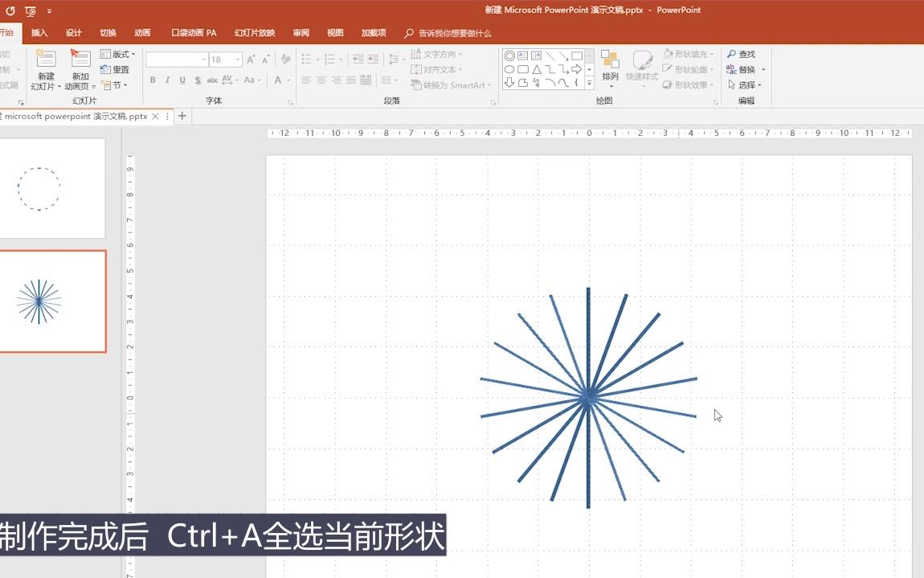Click the 替换 (Replace) icon
The width and height of the screenshot is (924, 578).
pyautogui.click(x=744, y=69)
